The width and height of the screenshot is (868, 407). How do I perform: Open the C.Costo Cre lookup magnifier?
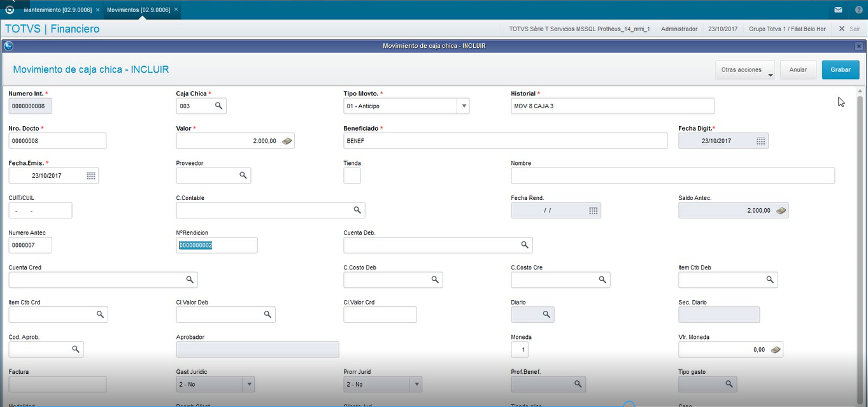pos(602,280)
